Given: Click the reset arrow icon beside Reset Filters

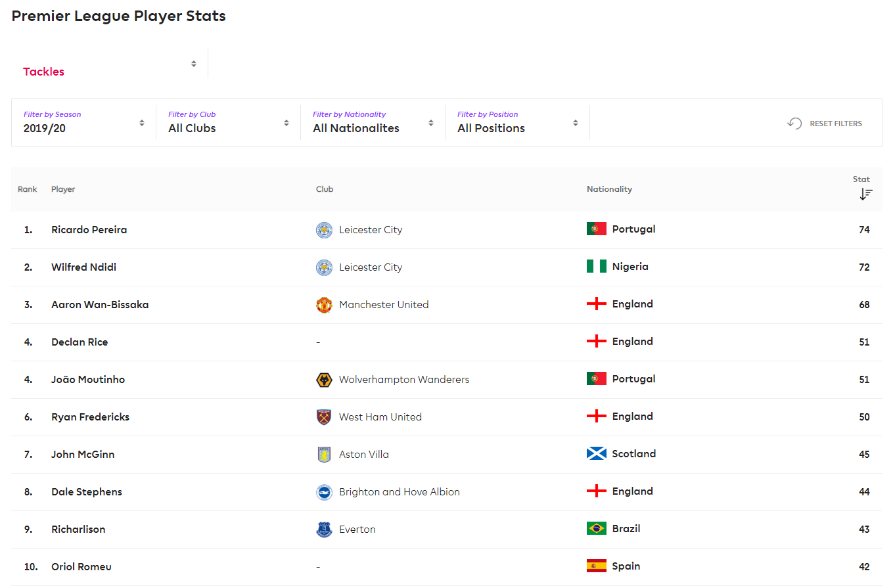Looking at the screenshot, I should pos(794,124).
